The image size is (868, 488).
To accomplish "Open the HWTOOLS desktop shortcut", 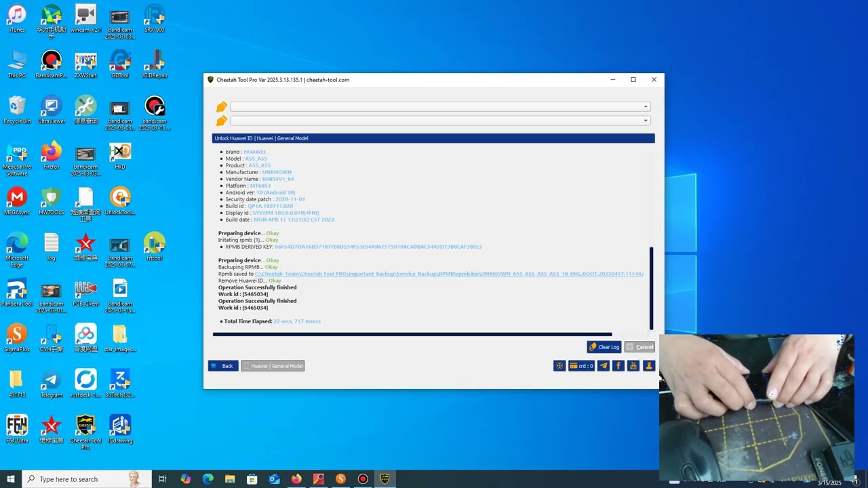I will [x=52, y=201].
